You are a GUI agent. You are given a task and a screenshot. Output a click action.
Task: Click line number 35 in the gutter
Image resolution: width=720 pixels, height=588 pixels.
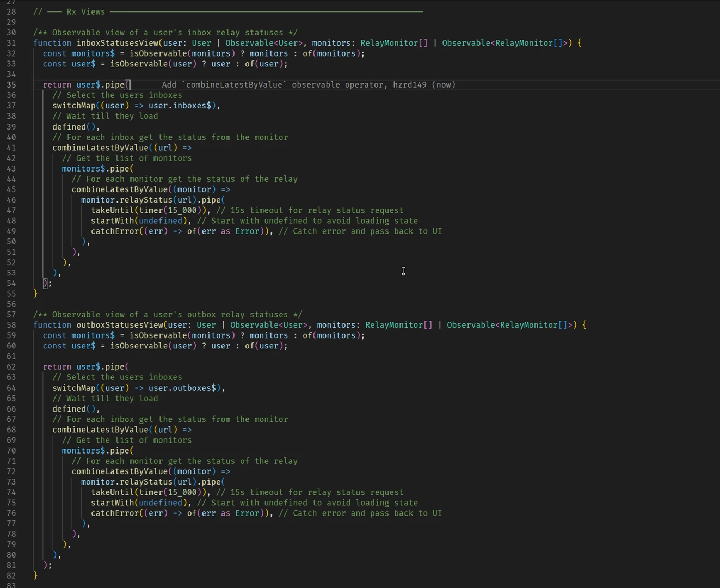[x=11, y=85]
